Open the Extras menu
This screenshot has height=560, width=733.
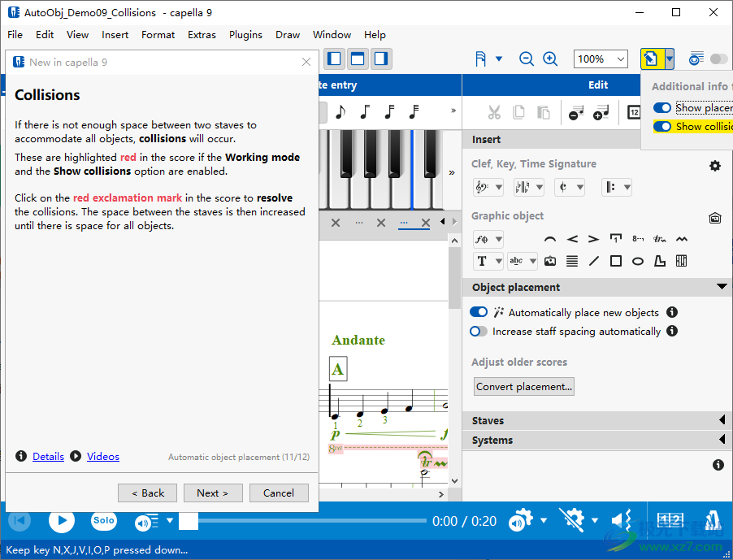[202, 35]
